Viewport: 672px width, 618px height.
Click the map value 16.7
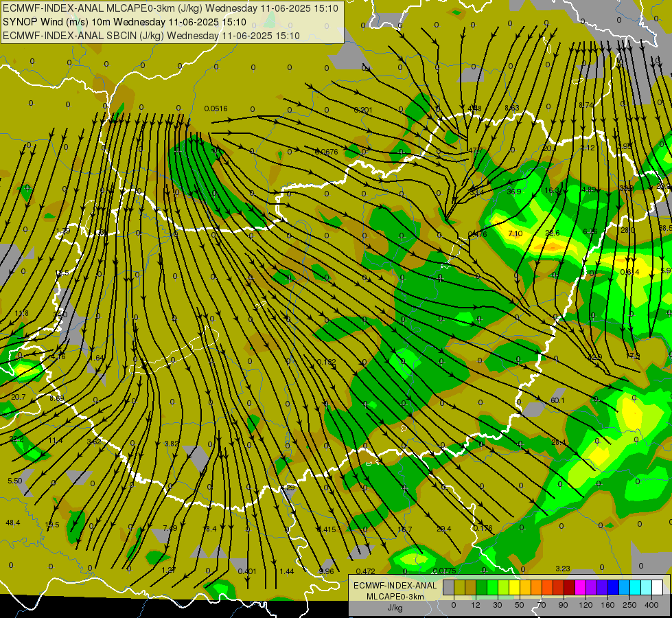404,529
